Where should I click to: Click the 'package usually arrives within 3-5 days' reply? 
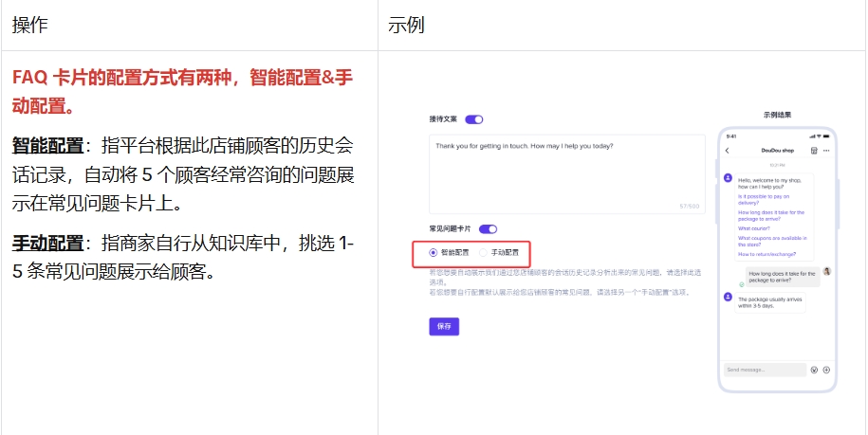tap(770, 302)
